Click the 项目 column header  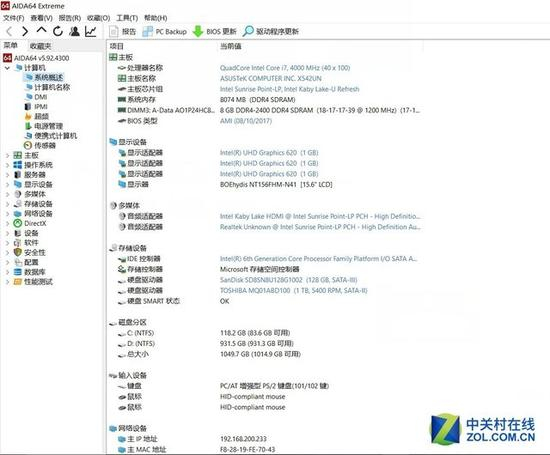pos(116,46)
